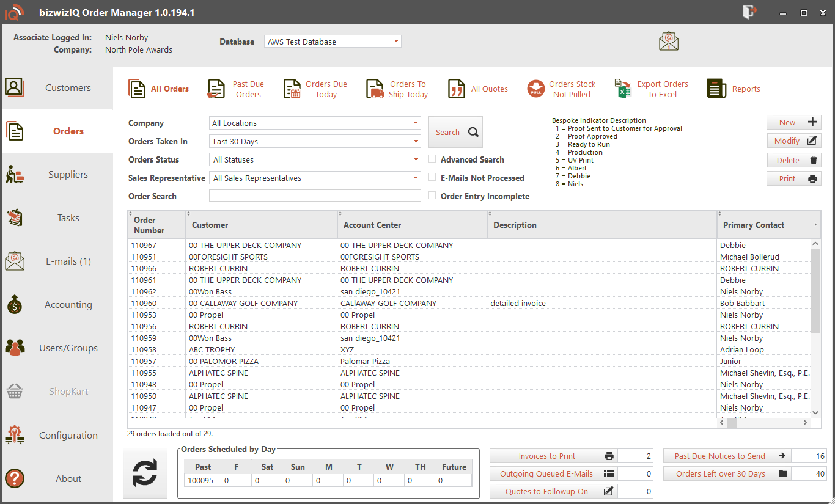This screenshot has width=835, height=504.
Task: Click the Search button
Action: click(455, 132)
